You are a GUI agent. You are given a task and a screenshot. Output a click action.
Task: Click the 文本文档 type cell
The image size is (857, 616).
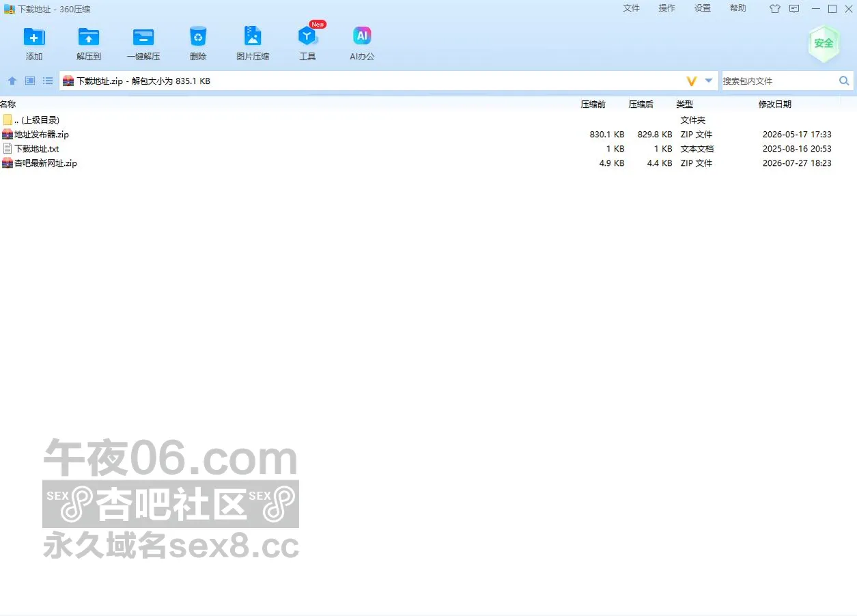pos(697,149)
